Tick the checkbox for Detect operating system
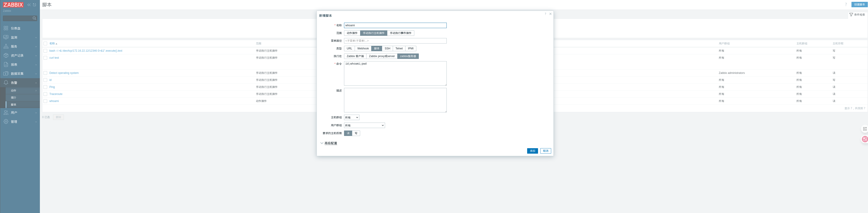The image size is (868, 213). point(45,73)
